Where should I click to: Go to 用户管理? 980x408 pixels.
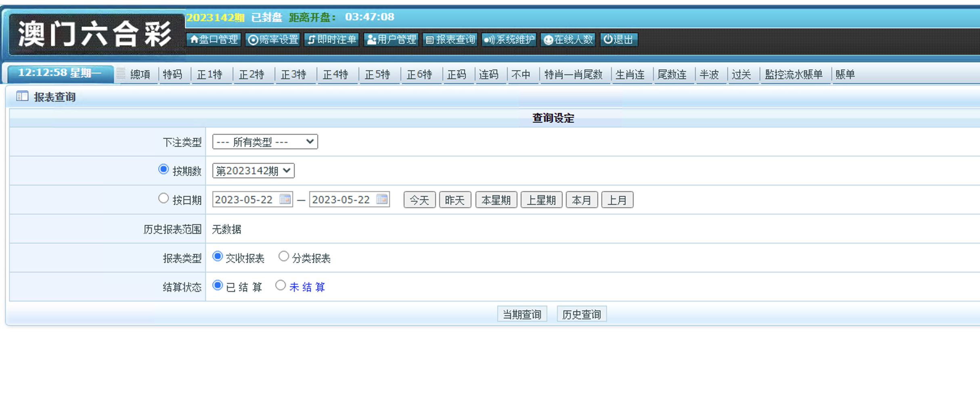391,40
